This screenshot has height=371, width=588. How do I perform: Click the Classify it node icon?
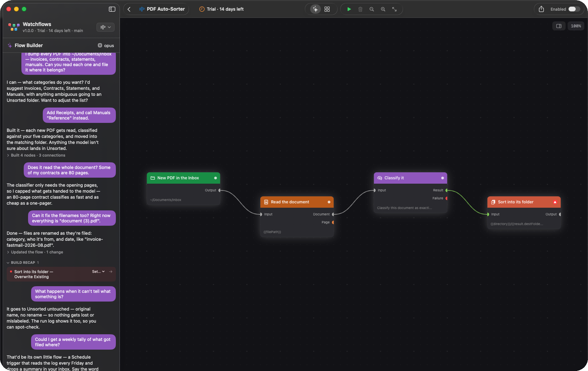(x=380, y=178)
